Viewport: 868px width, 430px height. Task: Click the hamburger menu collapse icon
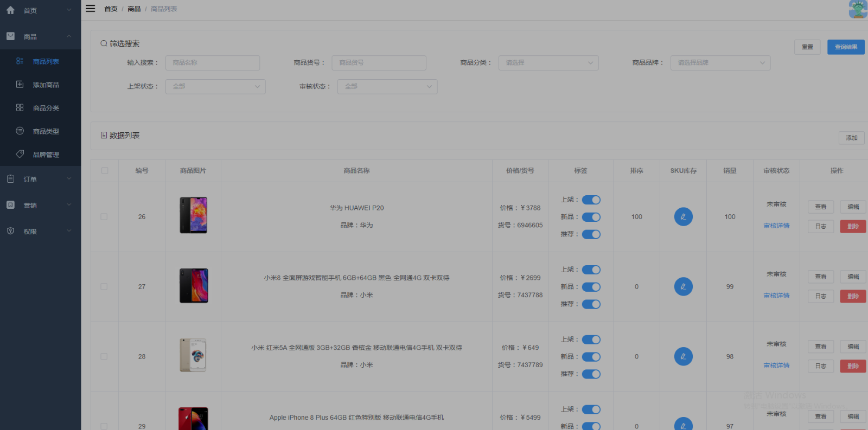(x=91, y=9)
